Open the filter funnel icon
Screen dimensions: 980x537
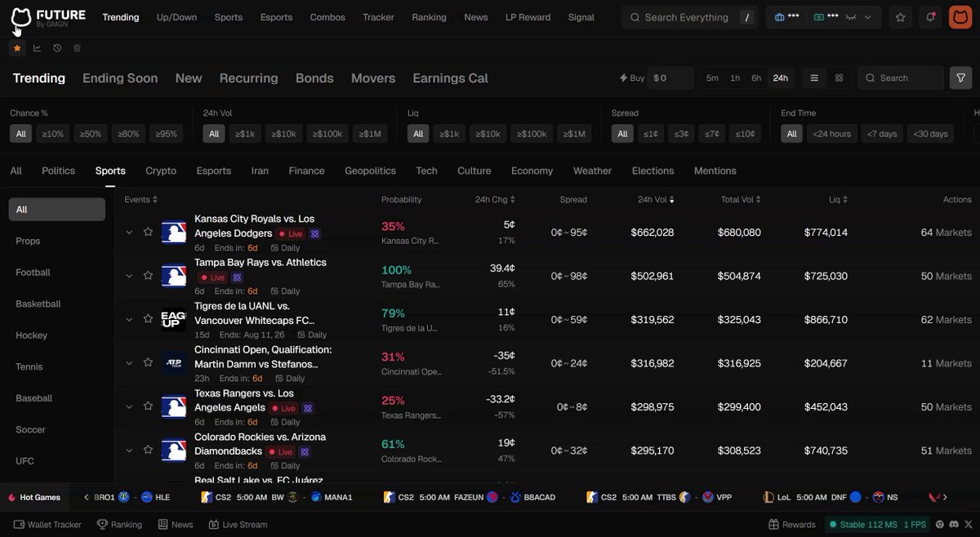point(960,78)
